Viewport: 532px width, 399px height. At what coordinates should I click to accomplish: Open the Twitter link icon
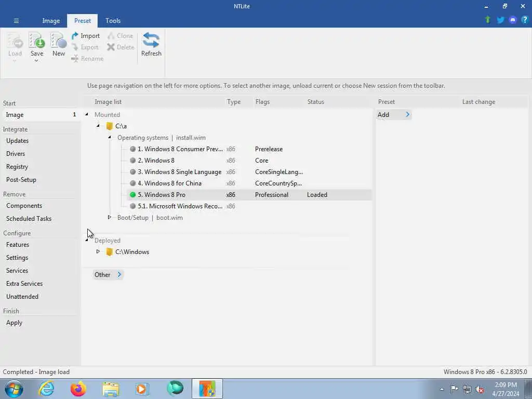coord(500,20)
